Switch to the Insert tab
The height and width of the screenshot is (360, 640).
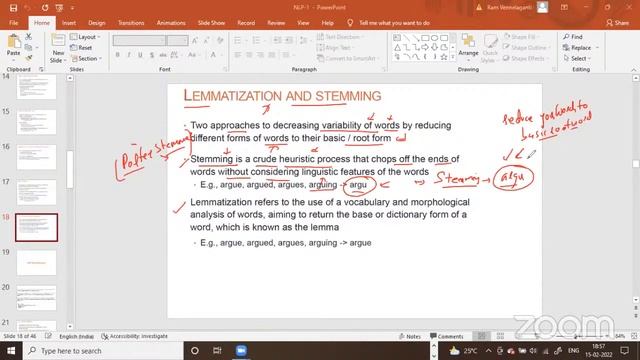[x=69, y=23]
